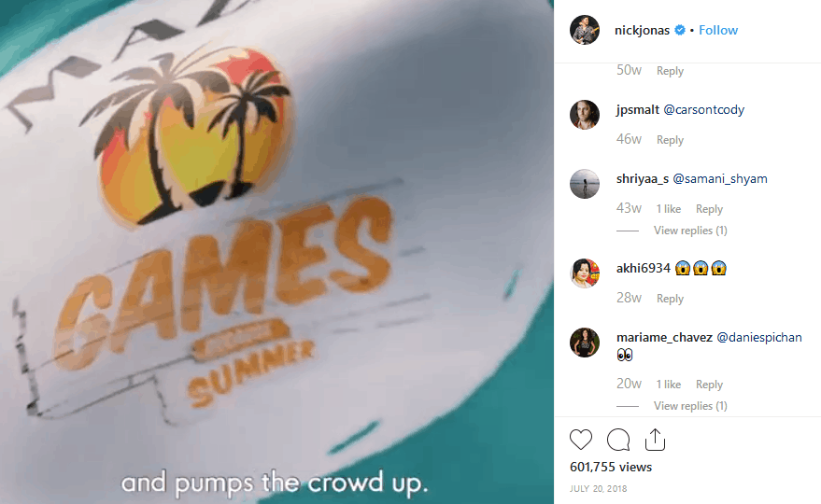Open akhi6934's avatar picture
Viewport: 821px width, 504px height.
tap(585, 273)
